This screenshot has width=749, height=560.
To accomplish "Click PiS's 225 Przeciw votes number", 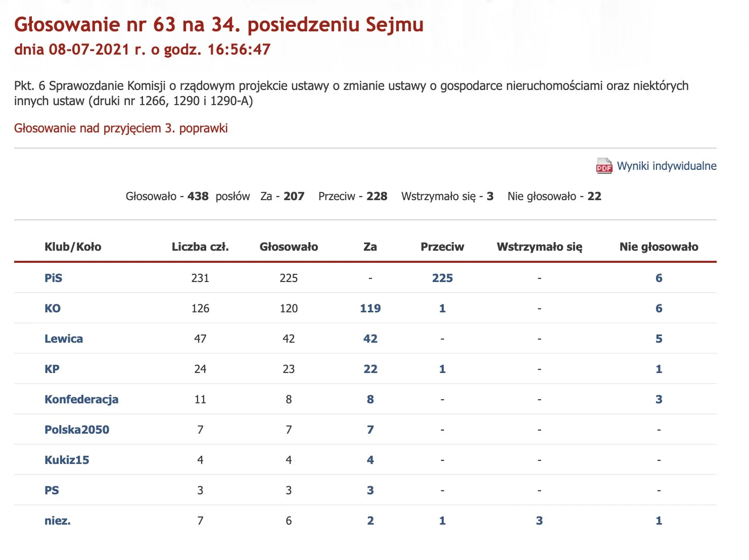I will pyautogui.click(x=442, y=278).
